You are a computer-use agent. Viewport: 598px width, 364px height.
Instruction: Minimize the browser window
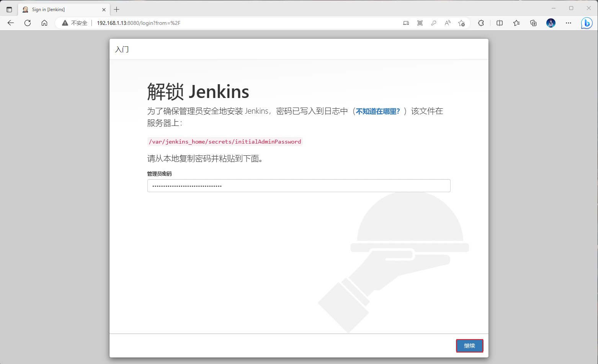coord(554,8)
